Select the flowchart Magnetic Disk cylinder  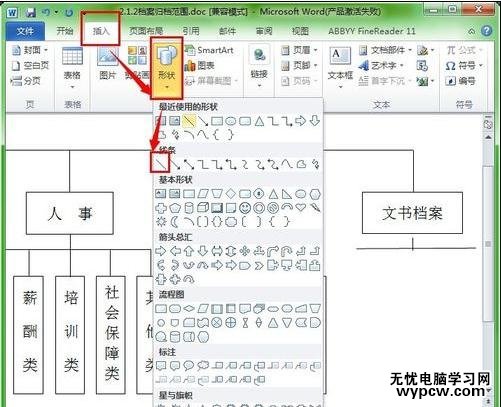coord(175,337)
